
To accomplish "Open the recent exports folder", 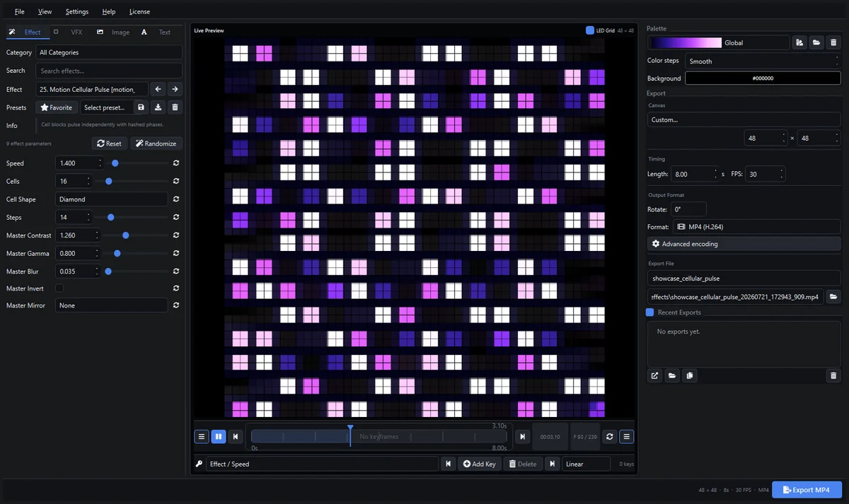I will click(x=672, y=376).
